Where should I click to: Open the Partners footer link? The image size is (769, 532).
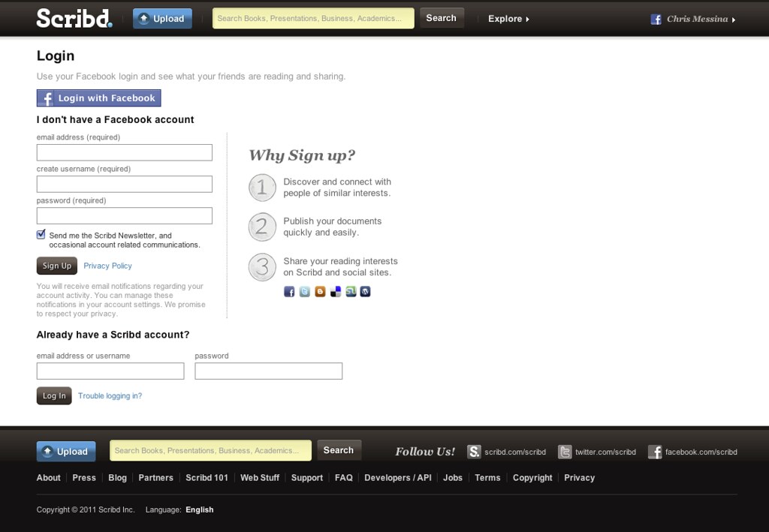point(156,478)
